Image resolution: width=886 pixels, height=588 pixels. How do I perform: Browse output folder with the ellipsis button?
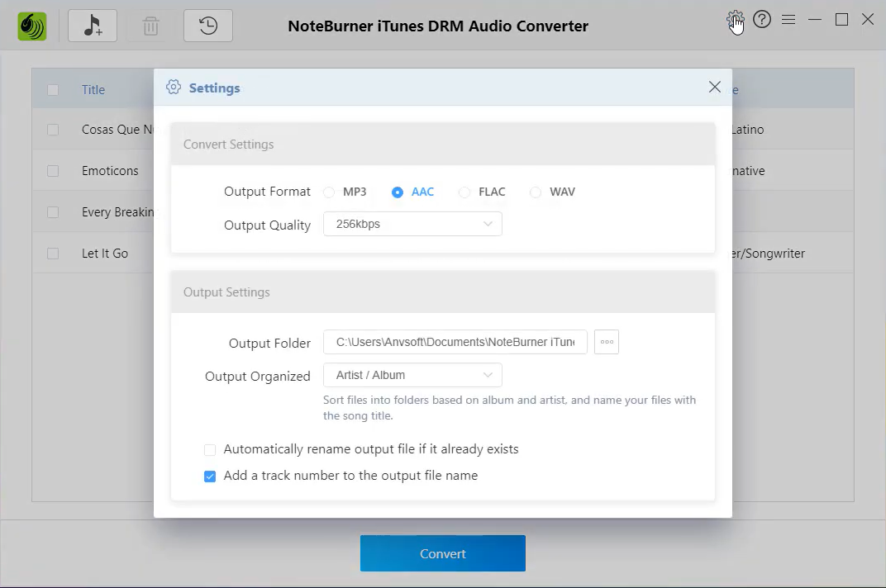pyautogui.click(x=606, y=342)
